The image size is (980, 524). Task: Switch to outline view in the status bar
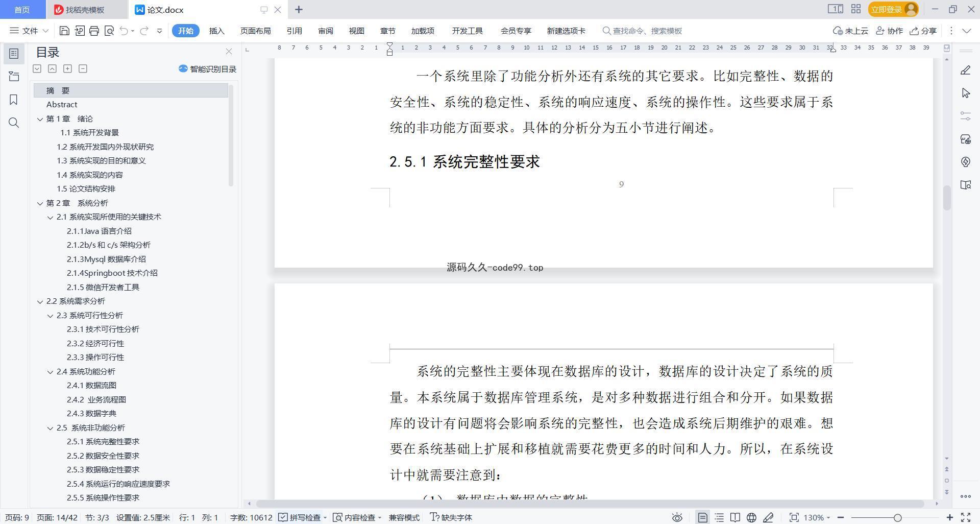coord(719,517)
